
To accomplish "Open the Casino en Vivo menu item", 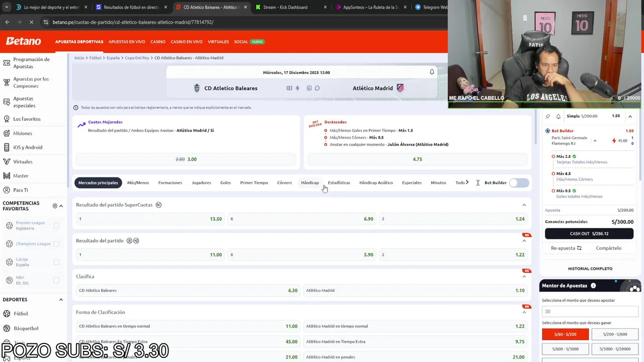I will (186, 42).
